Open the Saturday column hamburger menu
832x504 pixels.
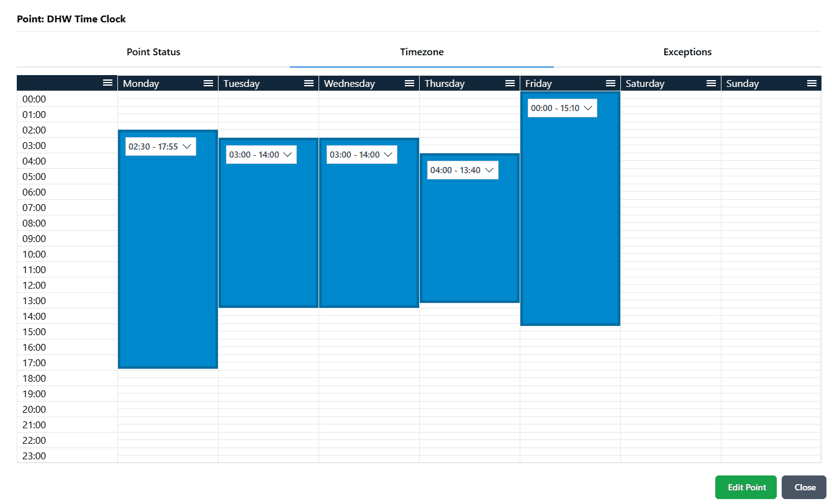[711, 83]
